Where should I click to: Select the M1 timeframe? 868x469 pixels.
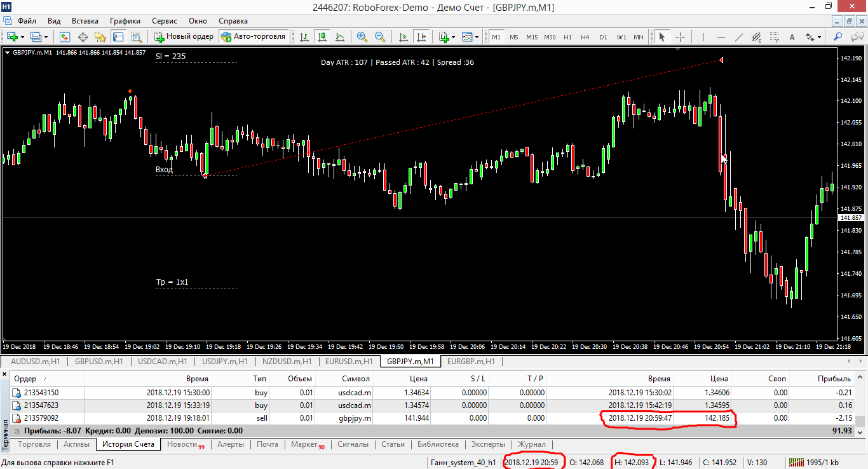click(x=496, y=37)
